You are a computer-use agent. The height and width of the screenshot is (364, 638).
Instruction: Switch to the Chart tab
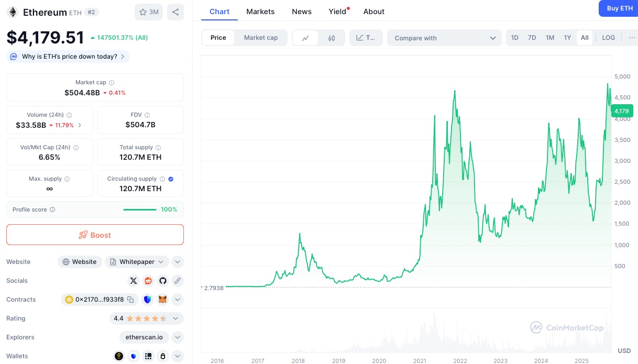[x=219, y=12]
